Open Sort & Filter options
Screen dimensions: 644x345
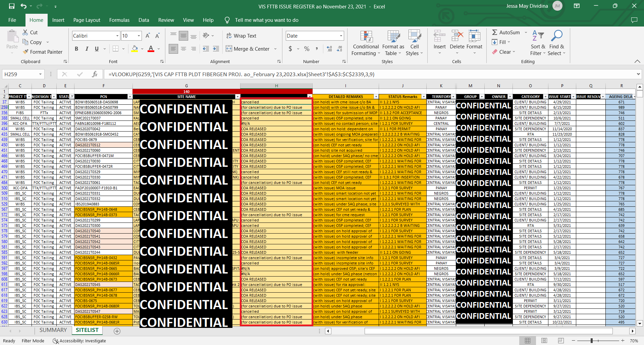538,43
